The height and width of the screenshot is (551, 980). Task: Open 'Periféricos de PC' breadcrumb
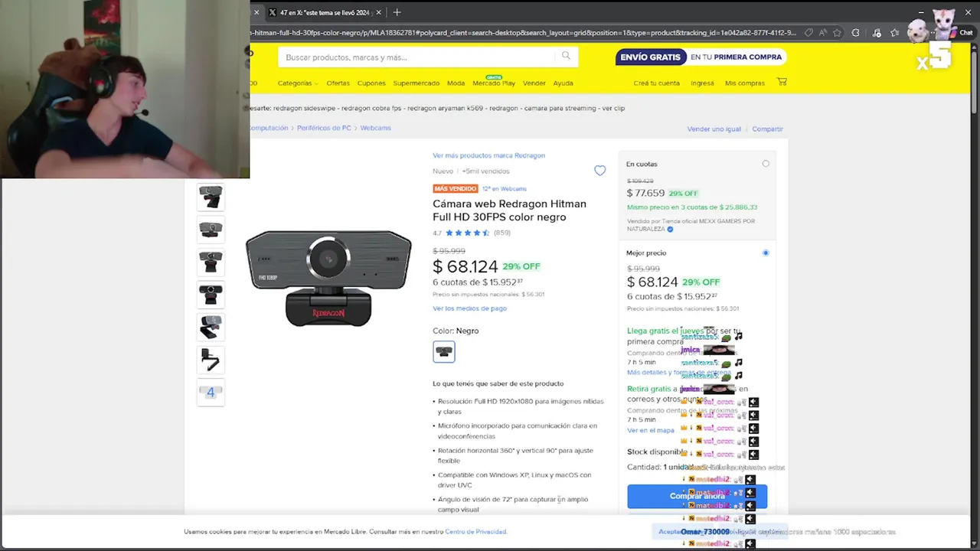pyautogui.click(x=324, y=128)
